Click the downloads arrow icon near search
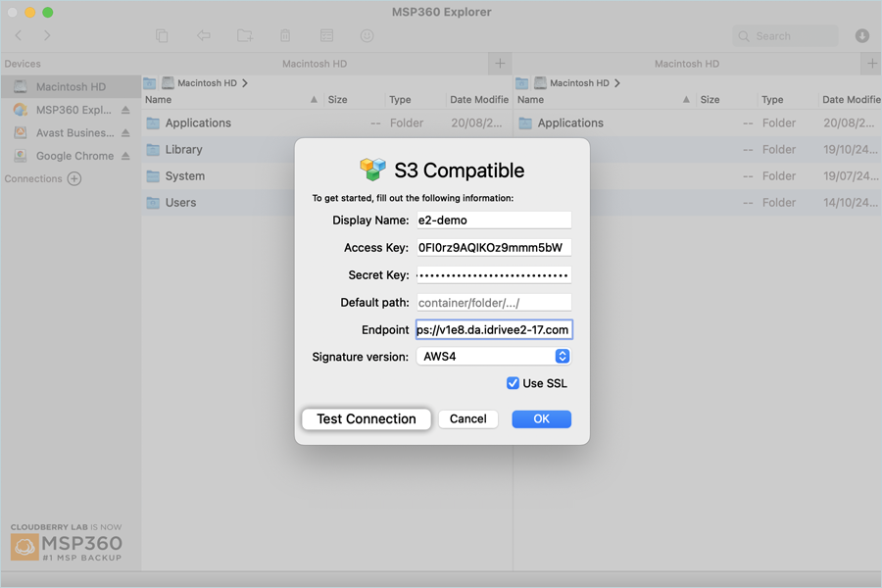This screenshot has height=588, width=882. pyautogui.click(x=862, y=36)
